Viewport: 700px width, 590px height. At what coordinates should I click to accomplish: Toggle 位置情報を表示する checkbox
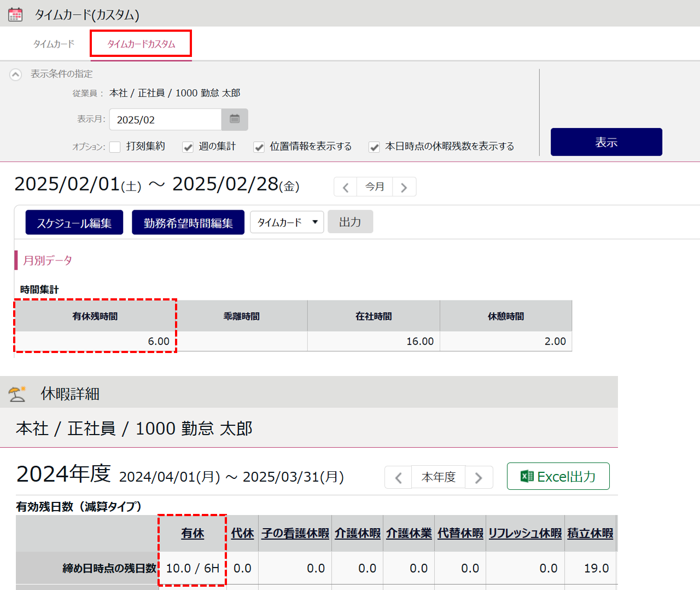coord(259,147)
